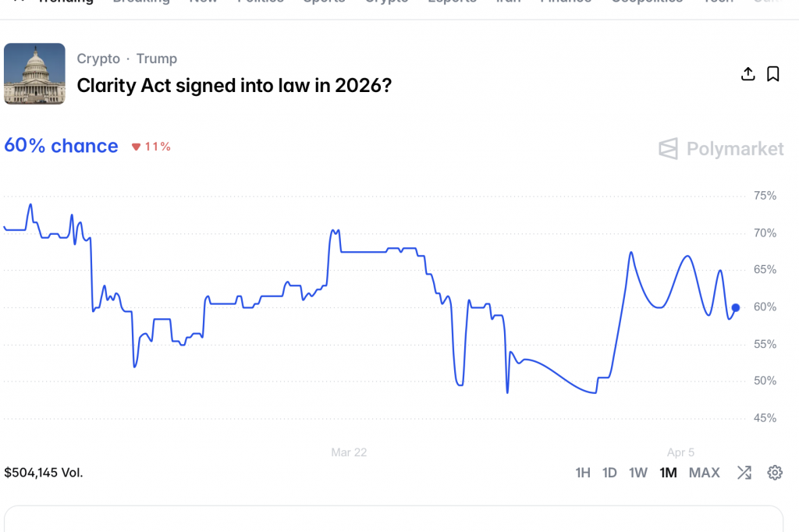799x532 pixels.
Task: Click the 60% chance label
Action: point(61,146)
